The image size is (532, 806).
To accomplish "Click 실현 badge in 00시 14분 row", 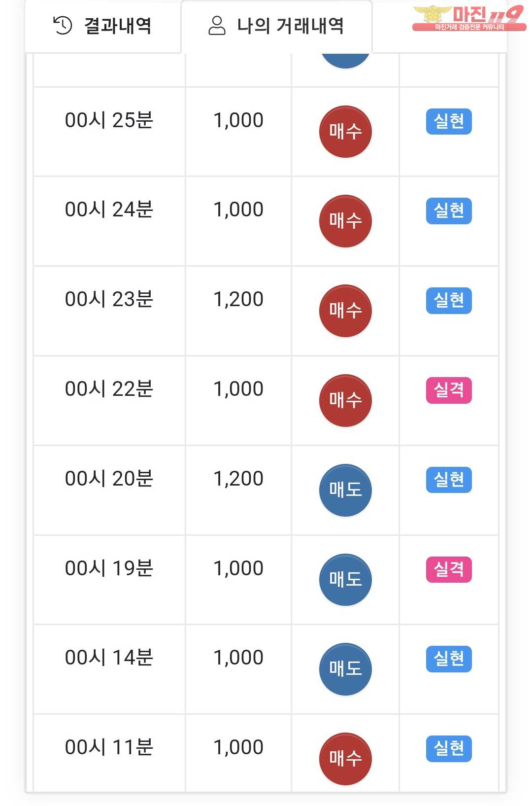I will click(x=449, y=659).
